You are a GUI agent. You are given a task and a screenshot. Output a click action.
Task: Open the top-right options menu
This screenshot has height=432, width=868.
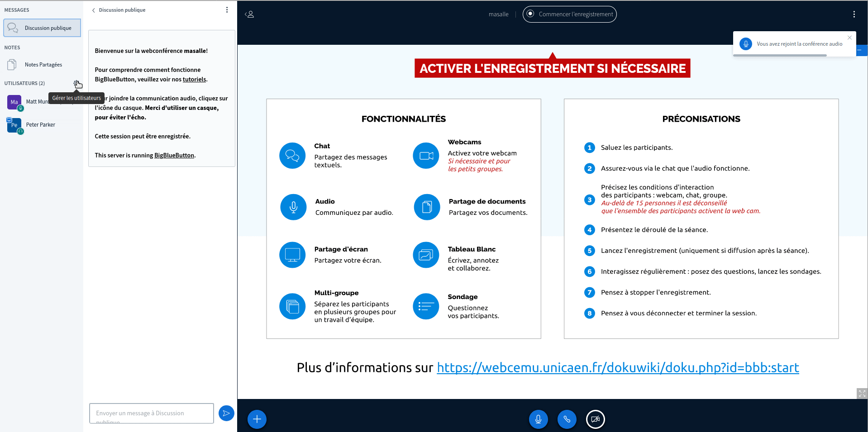[854, 14]
